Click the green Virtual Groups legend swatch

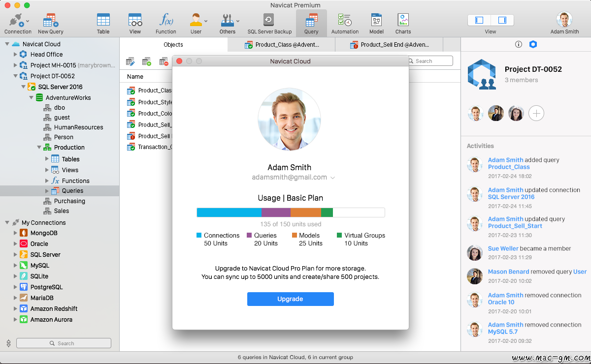point(339,236)
